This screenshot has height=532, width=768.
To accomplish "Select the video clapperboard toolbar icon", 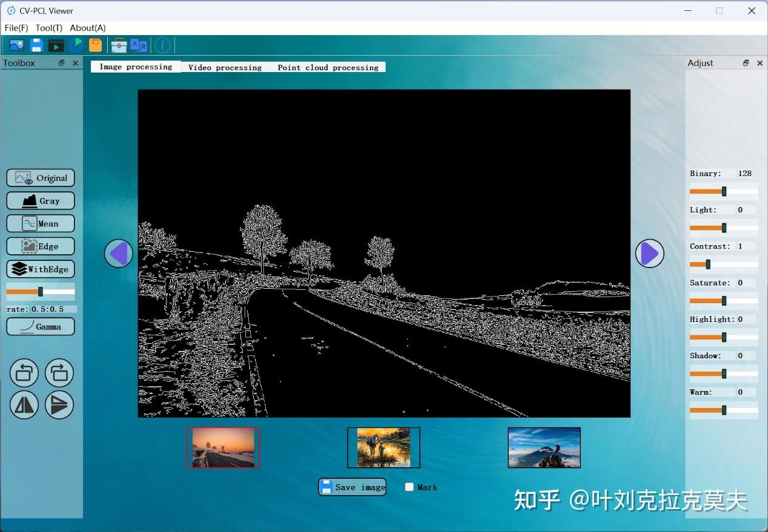I will point(55,44).
